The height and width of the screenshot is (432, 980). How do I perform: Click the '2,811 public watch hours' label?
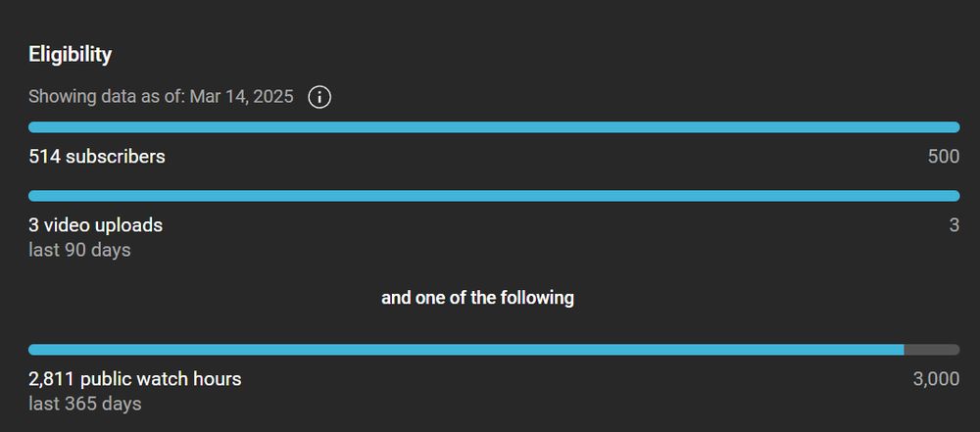(135, 379)
